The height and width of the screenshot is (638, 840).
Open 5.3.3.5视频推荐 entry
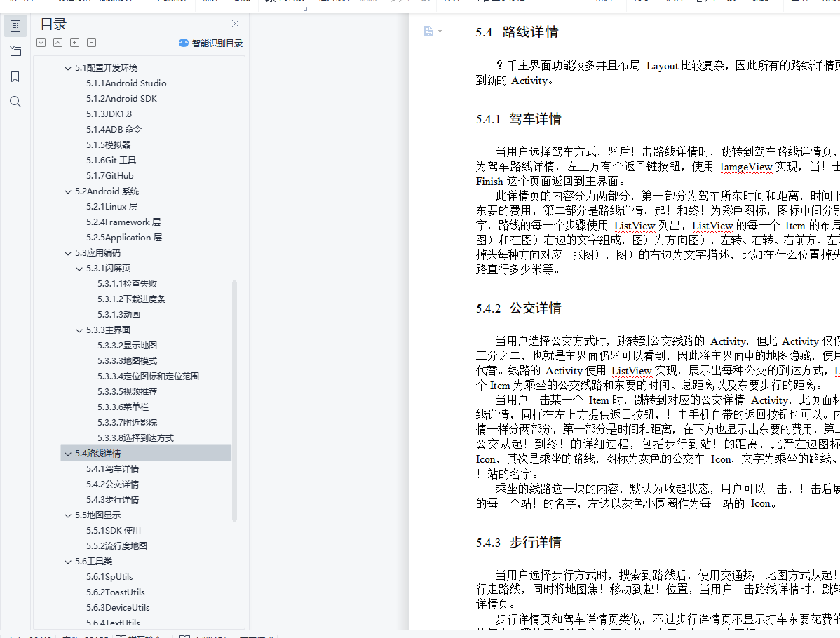click(127, 392)
